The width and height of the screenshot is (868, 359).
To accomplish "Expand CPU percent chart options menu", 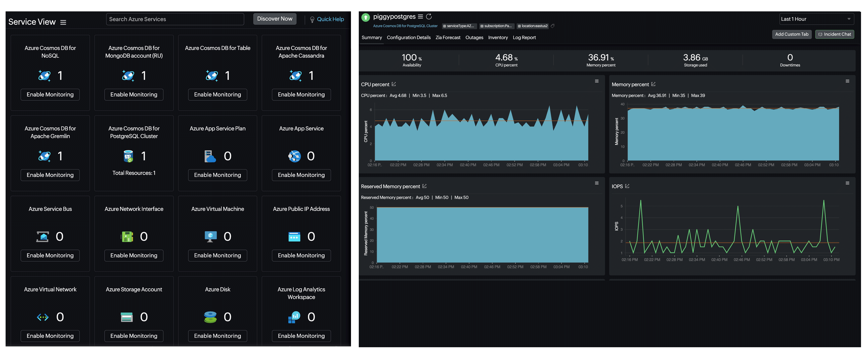I will (x=596, y=81).
